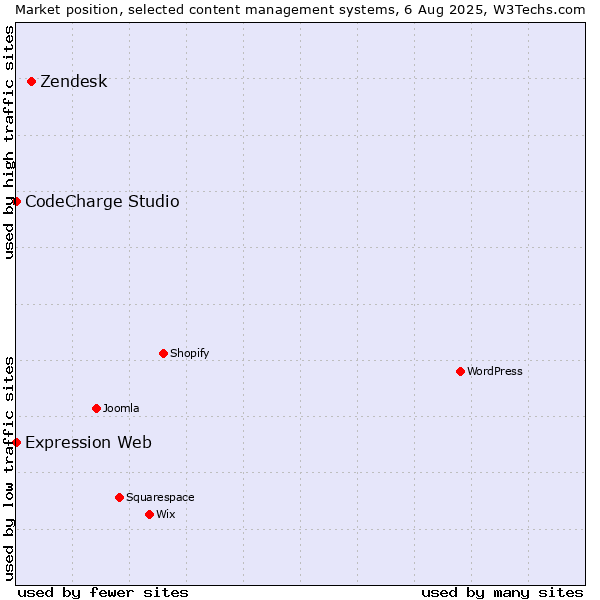Viewport: 600px width, 600px height.
Task: Select the Expression Web label
Action: point(88,442)
